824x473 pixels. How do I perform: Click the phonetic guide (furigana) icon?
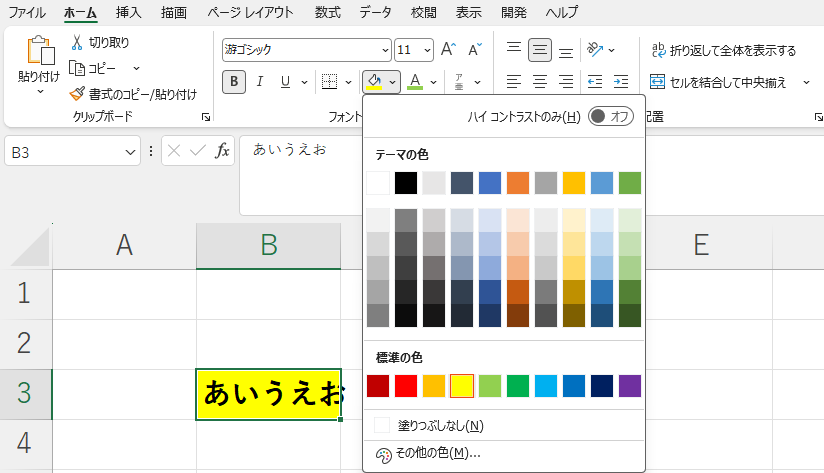click(459, 82)
